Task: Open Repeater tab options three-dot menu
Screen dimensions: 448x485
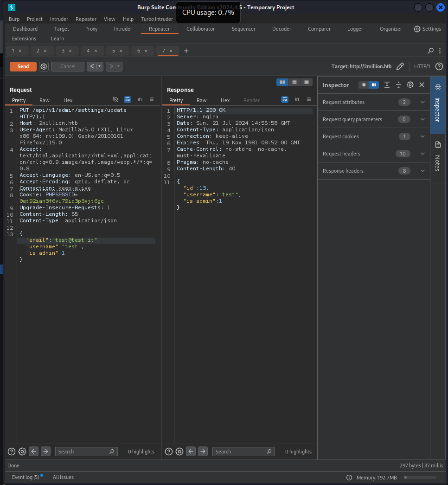Action: (440, 51)
